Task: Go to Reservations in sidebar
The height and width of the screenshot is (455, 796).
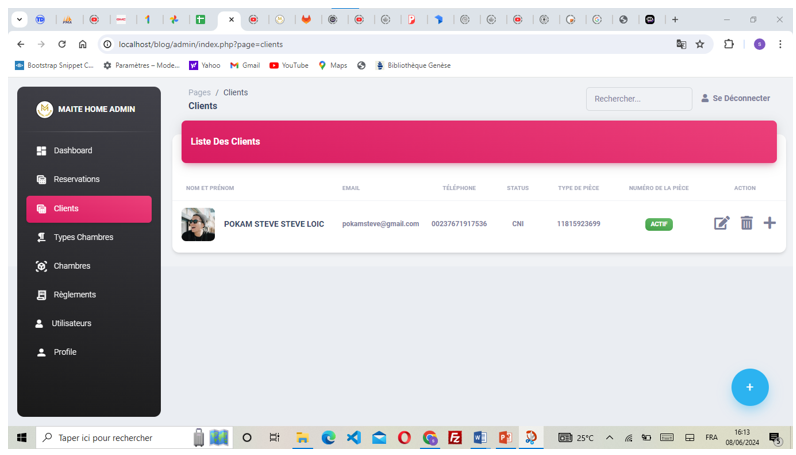Action: tap(76, 180)
